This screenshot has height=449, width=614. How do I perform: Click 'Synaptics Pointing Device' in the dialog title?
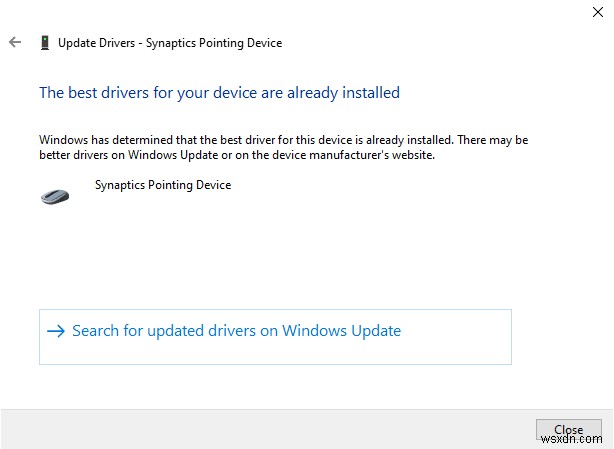point(215,43)
